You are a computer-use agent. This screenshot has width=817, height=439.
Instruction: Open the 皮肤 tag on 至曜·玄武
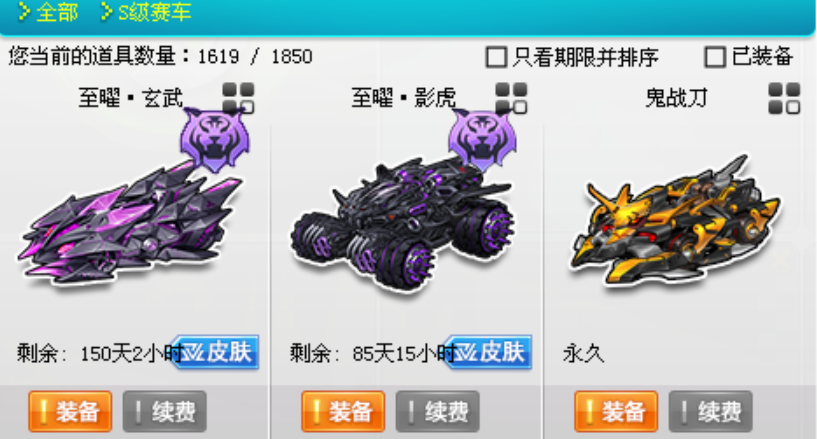pyautogui.click(x=215, y=353)
